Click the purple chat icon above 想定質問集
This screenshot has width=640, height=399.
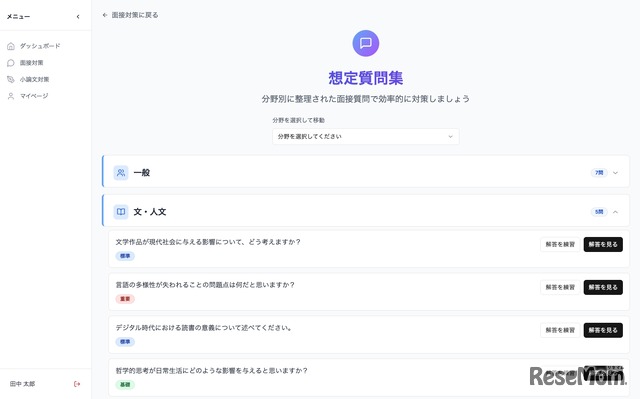coord(366,43)
